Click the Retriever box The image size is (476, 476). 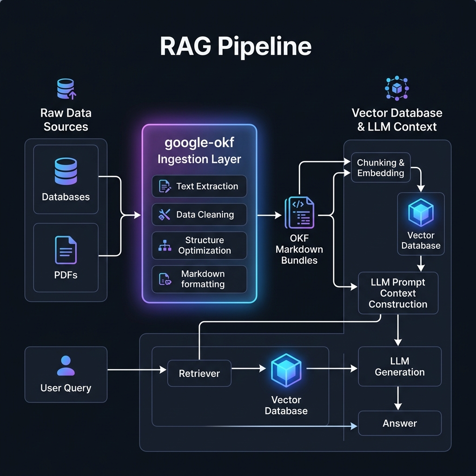coord(199,373)
